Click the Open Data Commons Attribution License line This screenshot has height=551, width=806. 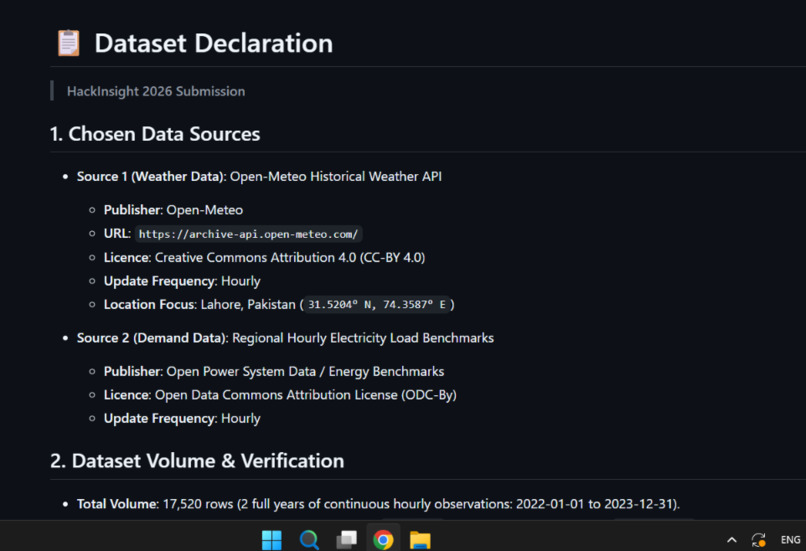click(280, 395)
